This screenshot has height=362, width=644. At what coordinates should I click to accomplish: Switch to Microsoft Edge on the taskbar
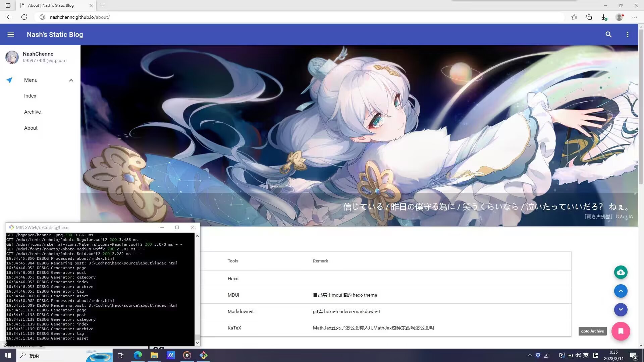pyautogui.click(x=138, y=355)
